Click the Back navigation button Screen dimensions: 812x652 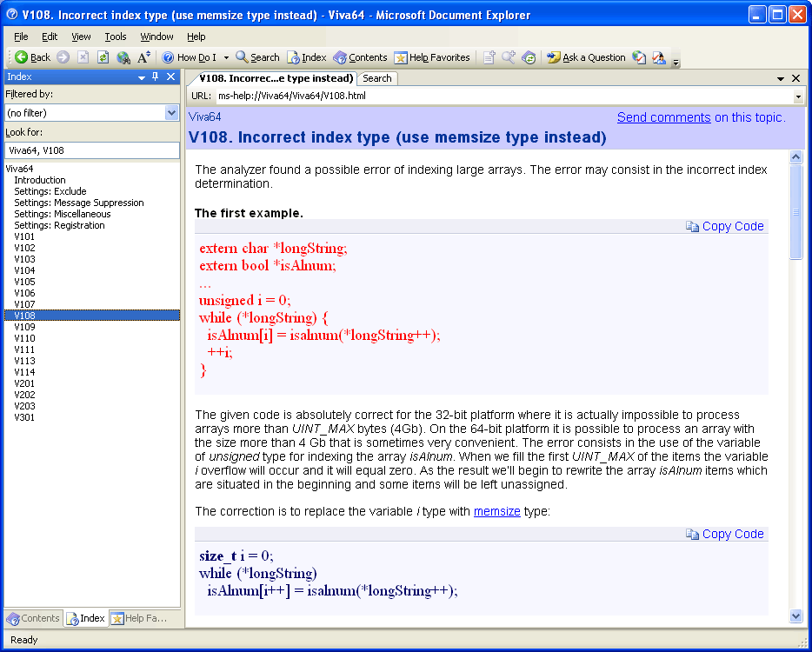coord(33,57)
